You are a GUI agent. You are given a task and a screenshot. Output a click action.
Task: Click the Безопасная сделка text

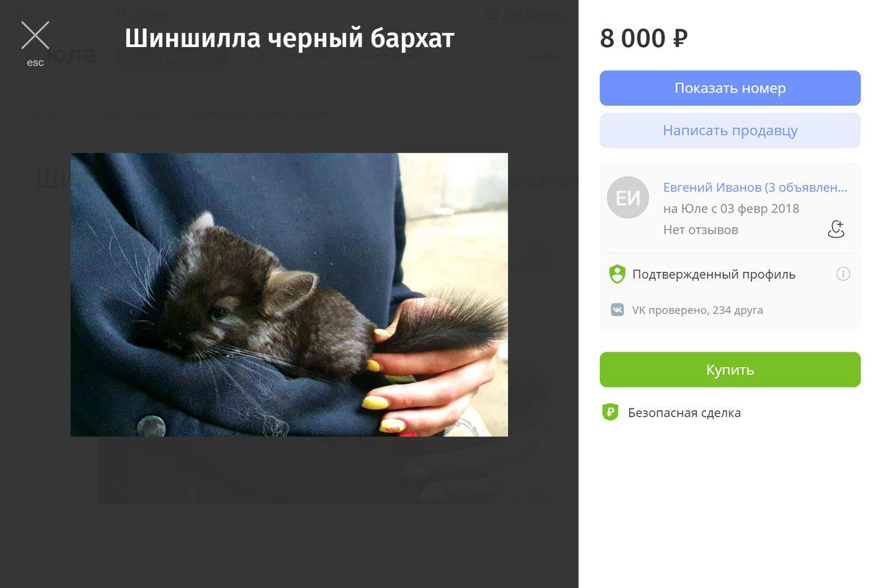[684, 413]
